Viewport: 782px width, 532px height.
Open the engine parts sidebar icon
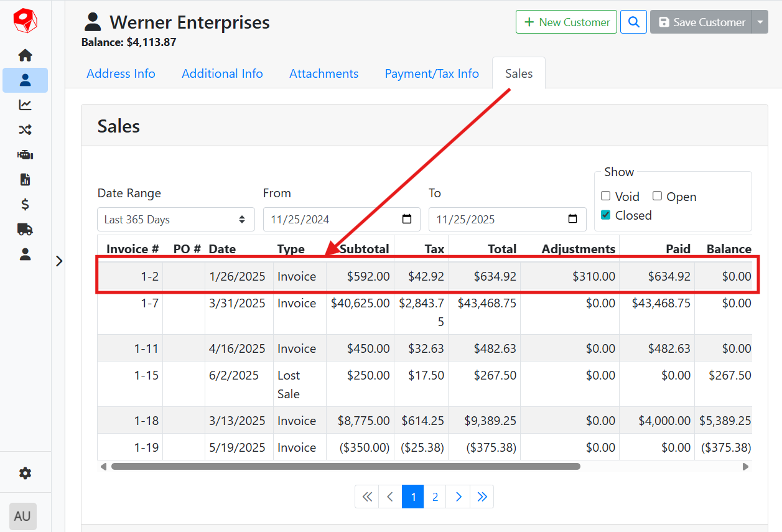click(x=25, y=155)
